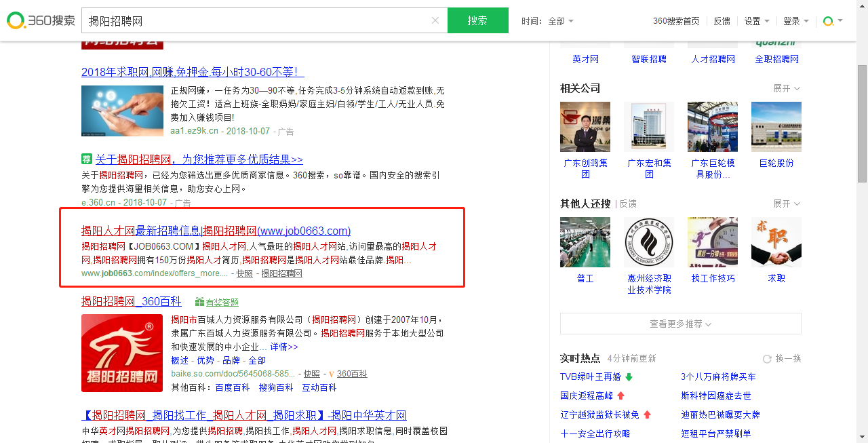Open 搜狗百科 in other encyclopedias
Image resolution: width=868 pixels, height=443 pixels.
coord(276,387)
